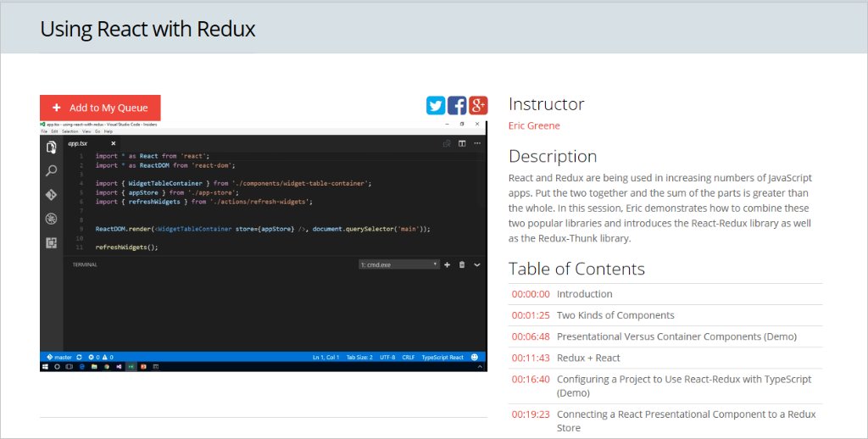The width and height of the screenshot is (868, 439).
Task: Kill the terminal with trash icon
Action: click(x=462, y=264)
